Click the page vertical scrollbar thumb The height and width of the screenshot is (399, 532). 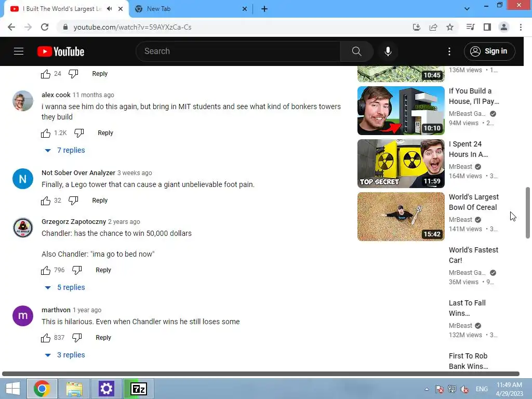point(528,212)
